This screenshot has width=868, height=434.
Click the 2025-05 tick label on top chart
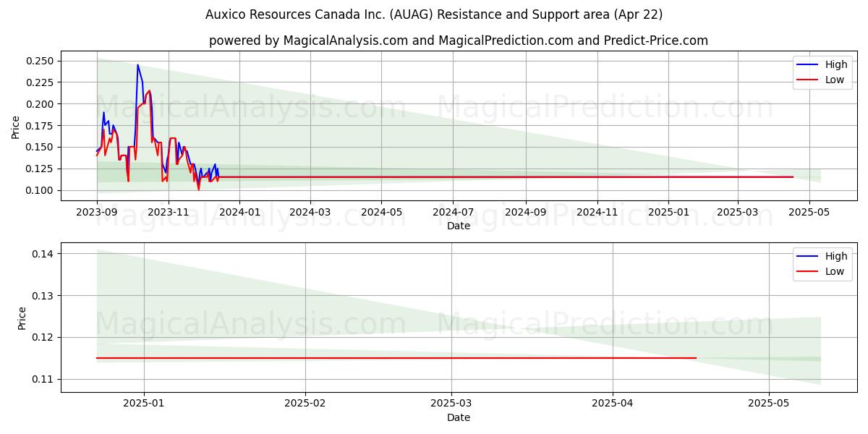click(809, 211)
